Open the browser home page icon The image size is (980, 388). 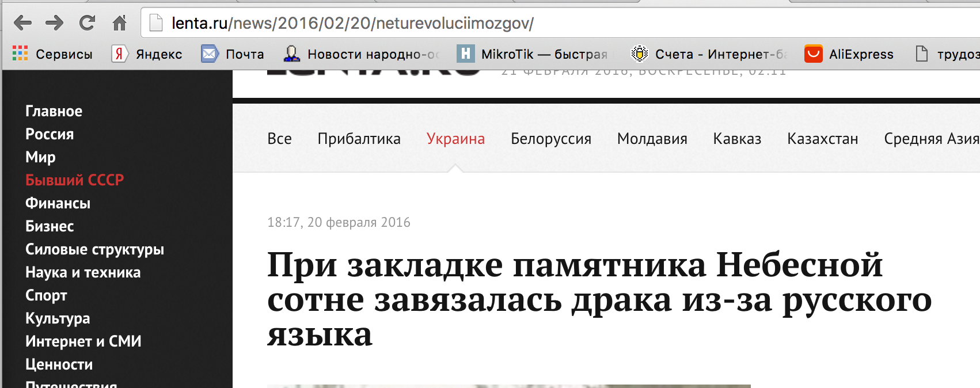point(119,23)
